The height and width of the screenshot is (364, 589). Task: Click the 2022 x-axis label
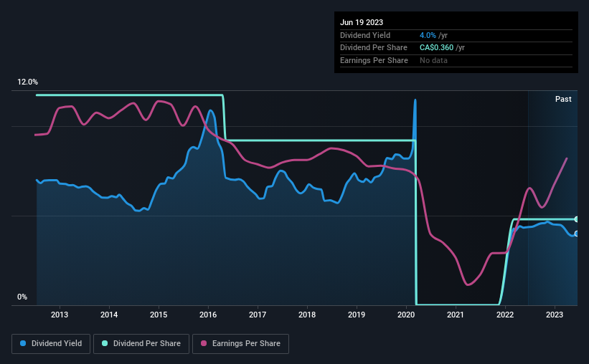pyautogui.click(x=505, y=315)
